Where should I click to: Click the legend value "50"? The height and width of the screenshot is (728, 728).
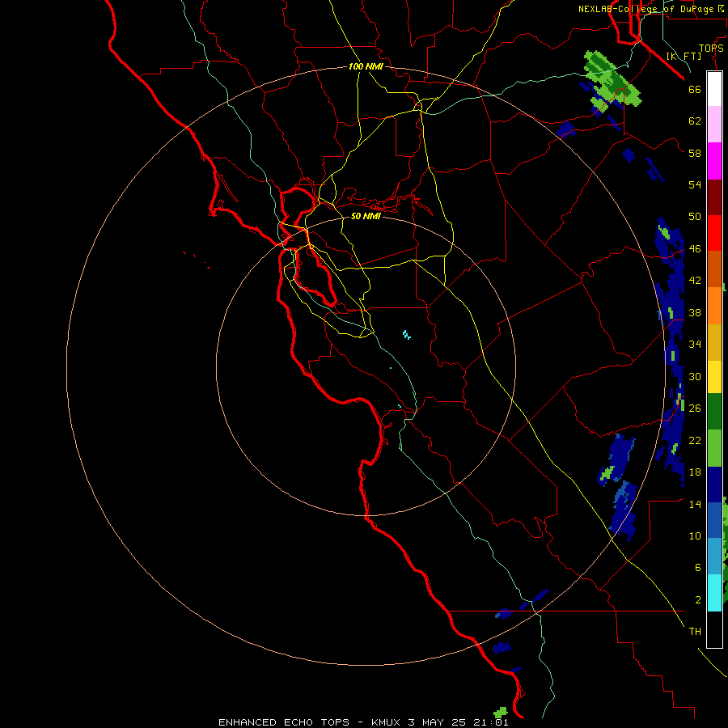tap(695, 217)
